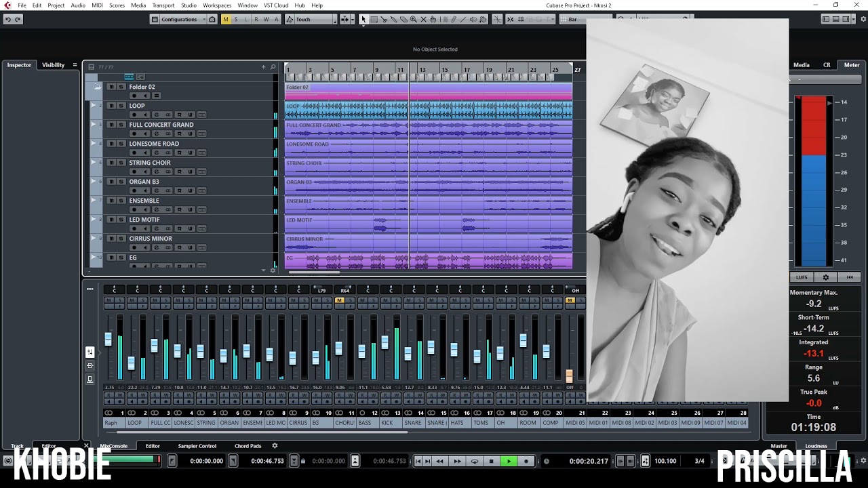Screen dimensions: 868x488
Task: Enable record on FULL CONCERT GRAND track
Action: [x=134, y=134]
